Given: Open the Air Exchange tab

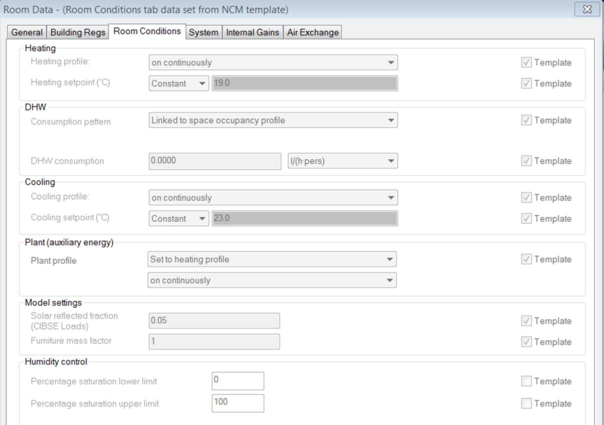Looking at the screenshot, I should pyautogui.click(x=313, y=32).
